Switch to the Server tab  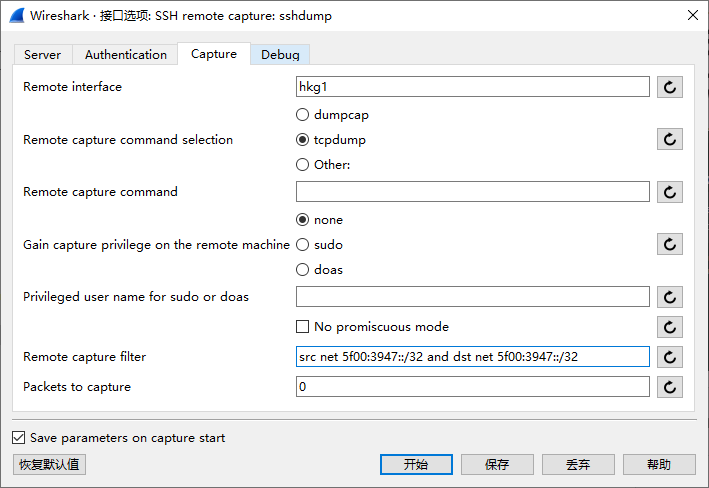(x=43, y=55)
